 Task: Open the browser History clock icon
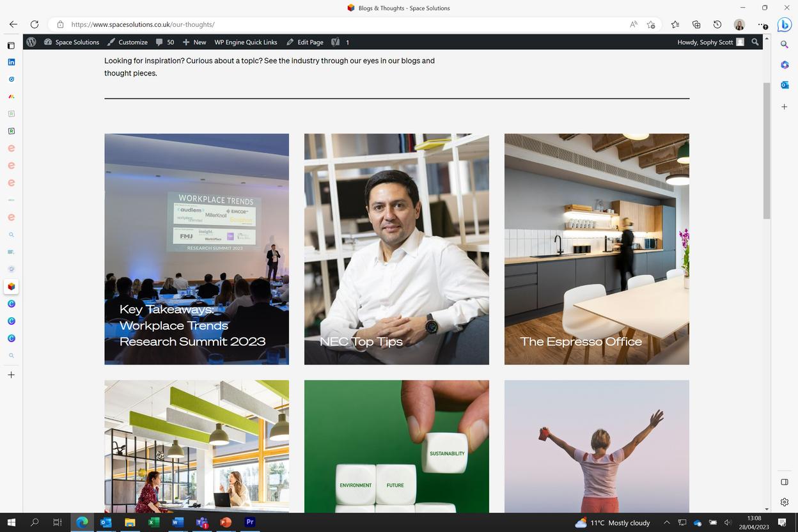[717, 24]
